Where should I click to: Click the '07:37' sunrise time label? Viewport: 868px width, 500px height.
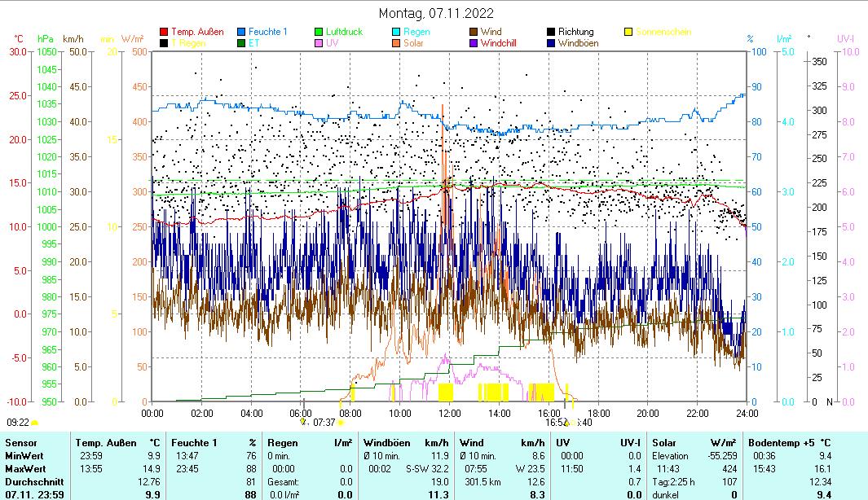[x=324, y=423]
